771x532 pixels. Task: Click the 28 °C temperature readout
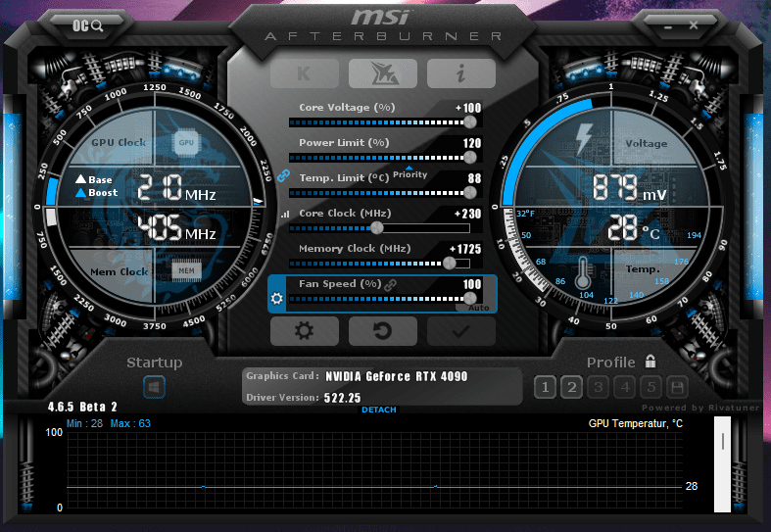[x=633, y=228]
